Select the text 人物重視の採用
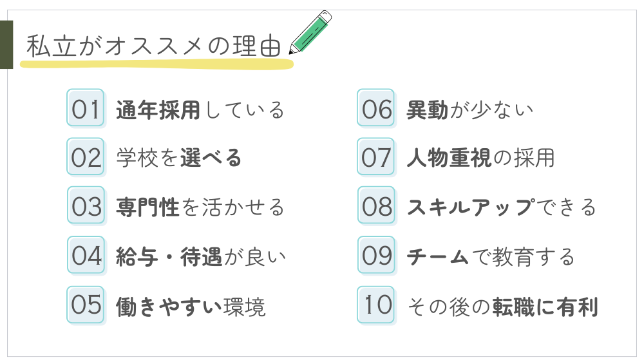Image resolution: width=644 pixels, height=362 pixels. (480, 158)
